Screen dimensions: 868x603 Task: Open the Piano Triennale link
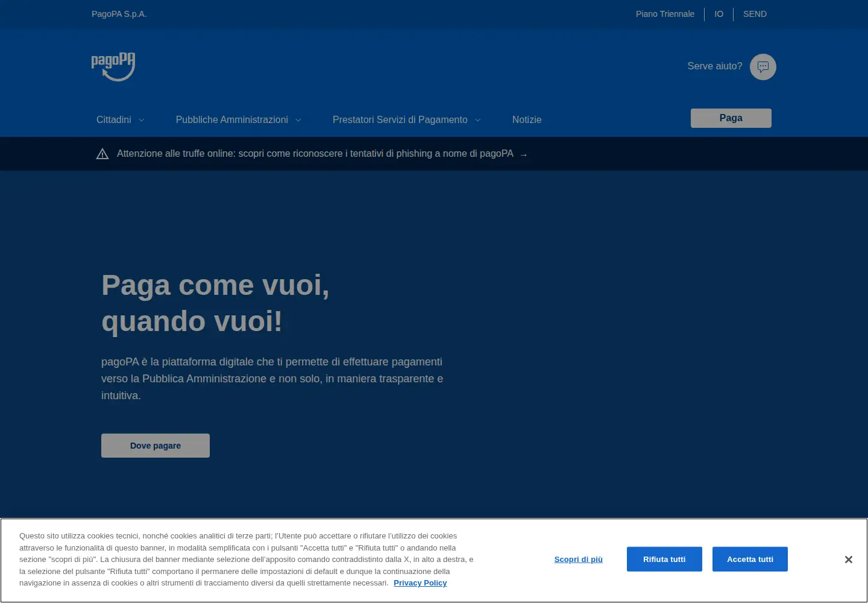665,14
